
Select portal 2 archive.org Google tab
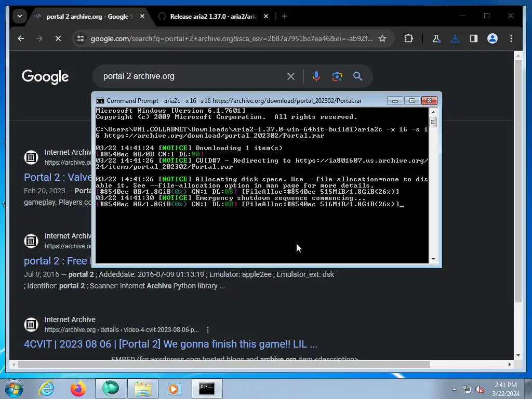[89, 16]
